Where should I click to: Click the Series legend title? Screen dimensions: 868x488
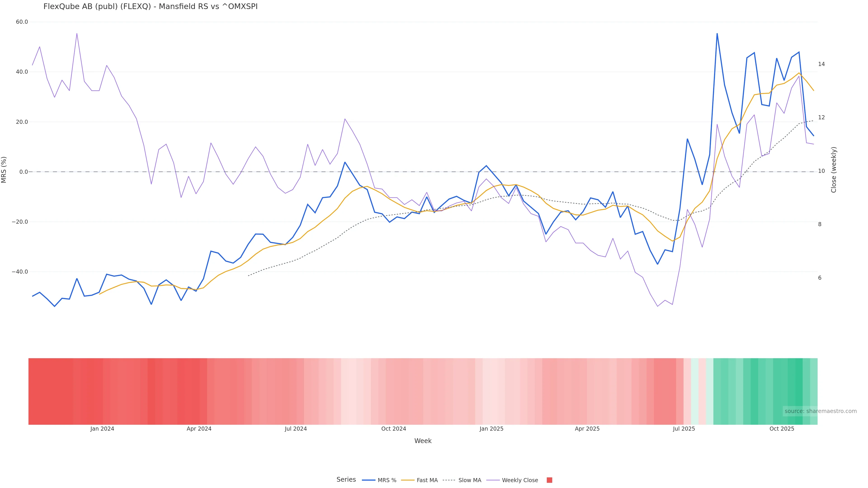click(x=346, y=480)
